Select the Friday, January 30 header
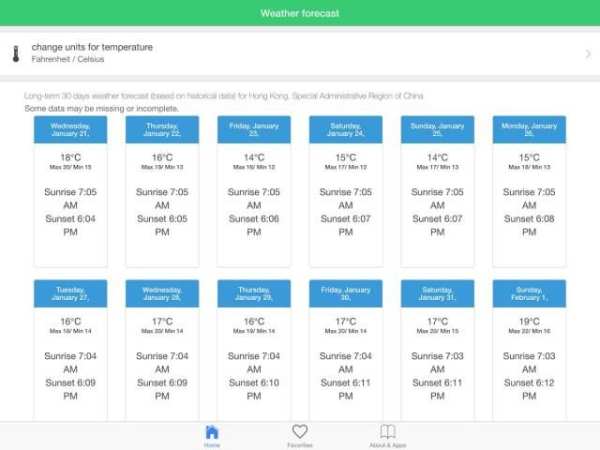The height and width of the screenshot is (450, 600). [x=346, y=293]
